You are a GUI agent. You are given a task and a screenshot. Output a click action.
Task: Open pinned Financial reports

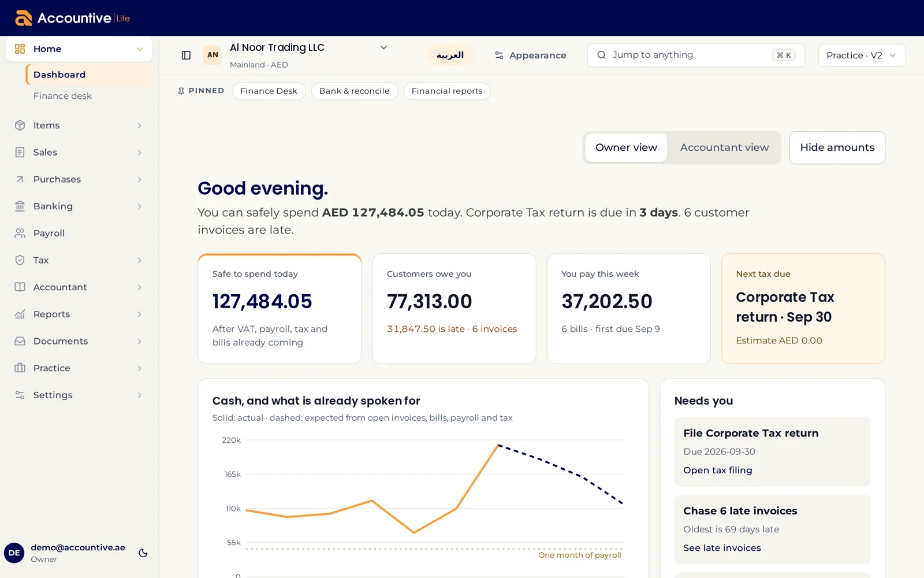[x=446, y=91]
